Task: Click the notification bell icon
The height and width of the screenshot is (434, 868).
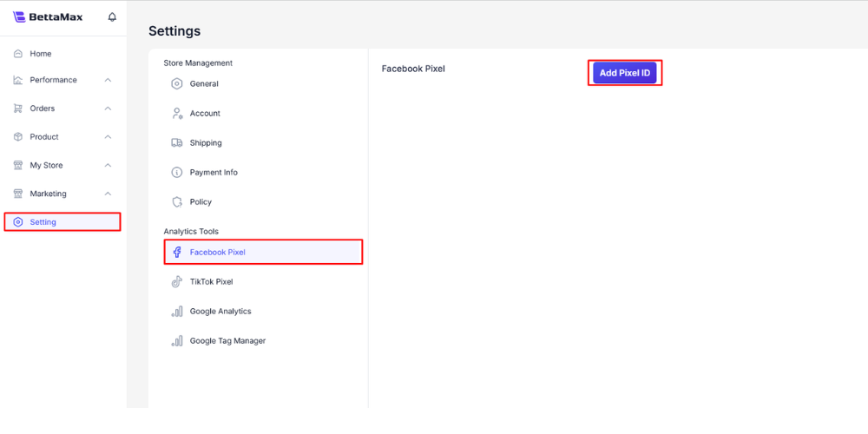Action: pyautogui.click(x=112, y=17)
